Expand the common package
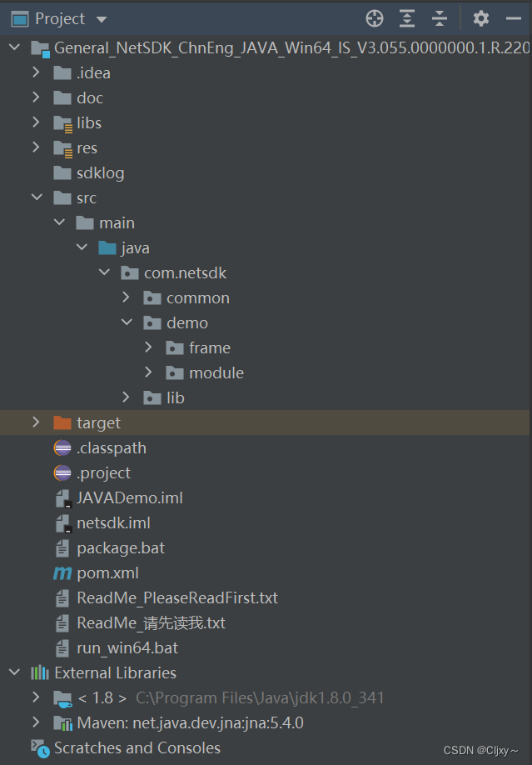Screen dimensions: 532x765 tap(126, 297)
